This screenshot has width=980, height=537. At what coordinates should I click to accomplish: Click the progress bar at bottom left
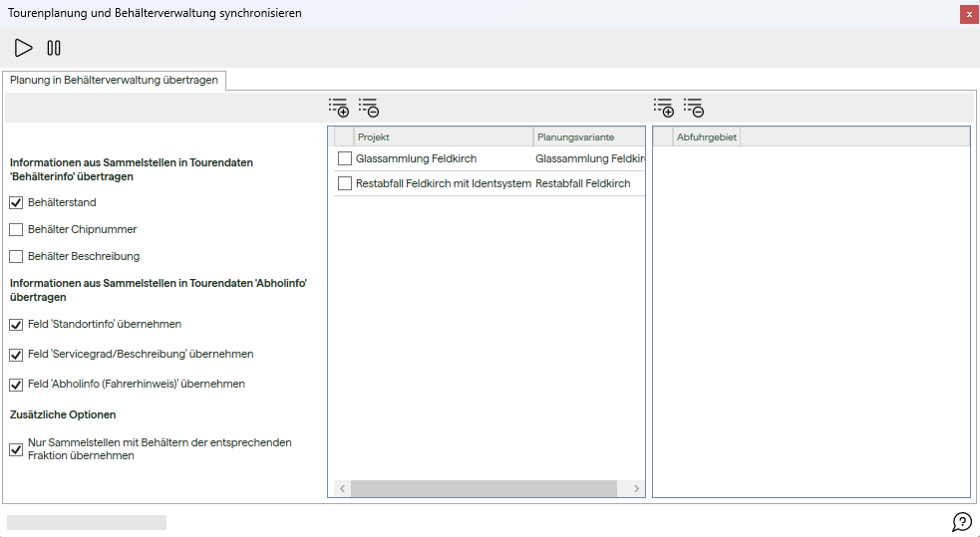click(87, 523)
